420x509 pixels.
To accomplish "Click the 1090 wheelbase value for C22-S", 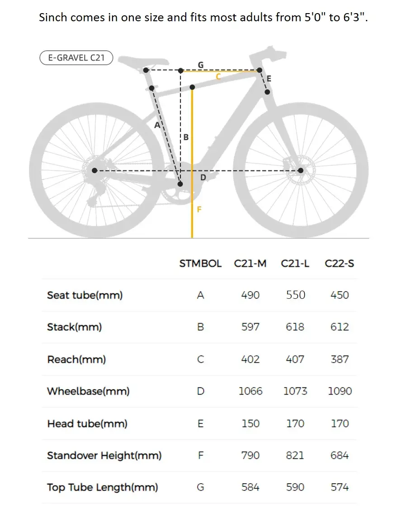I will [340, 391].
